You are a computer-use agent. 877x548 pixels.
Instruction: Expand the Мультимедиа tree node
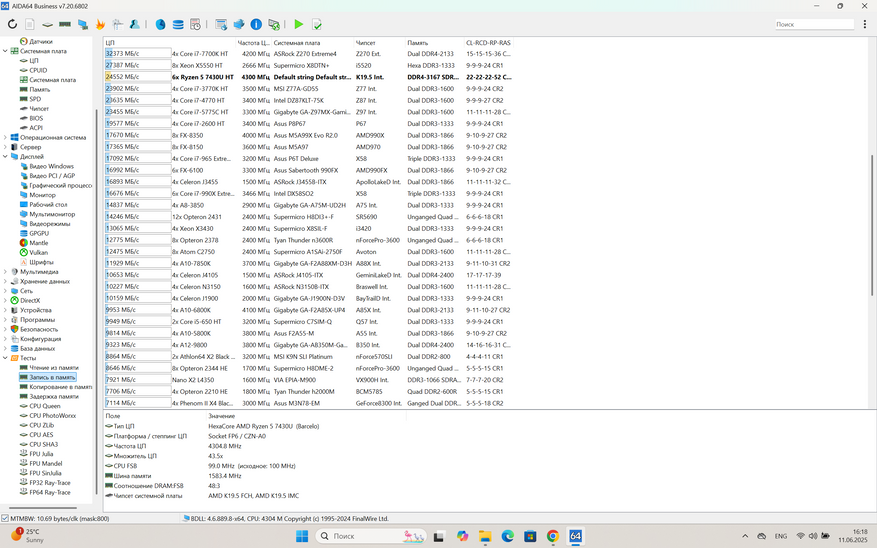[x=6, y=272]
